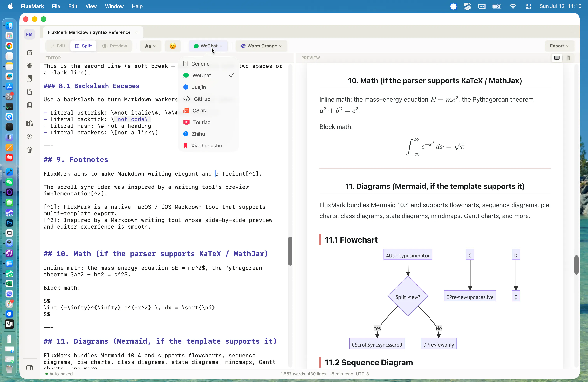Select the Generic platform option

point(208,64)
